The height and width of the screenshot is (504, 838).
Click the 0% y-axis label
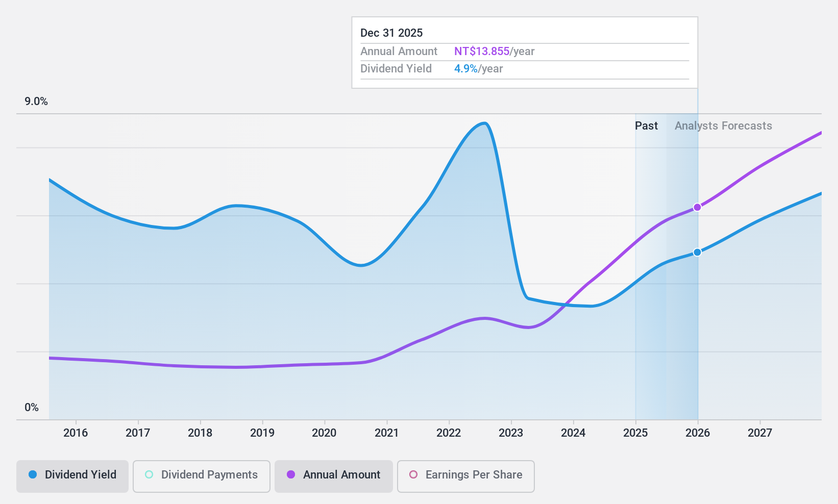pyautogui.click(x=32, y=408)
